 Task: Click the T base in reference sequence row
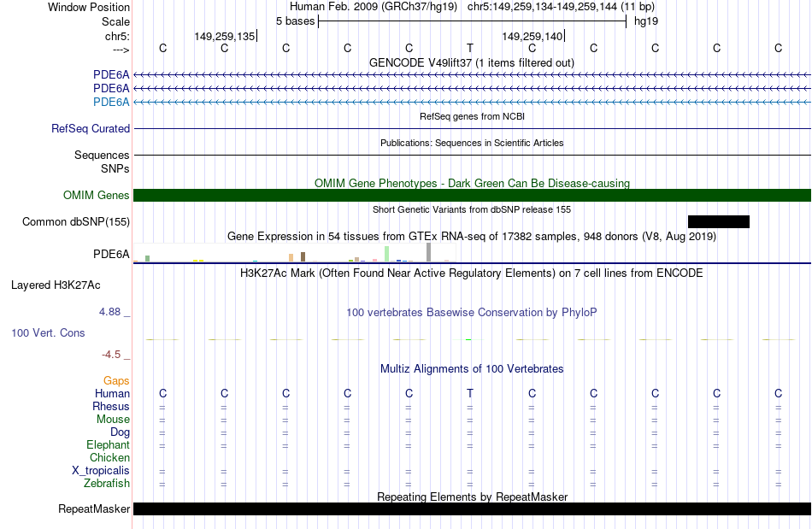(x=470, y=48)
